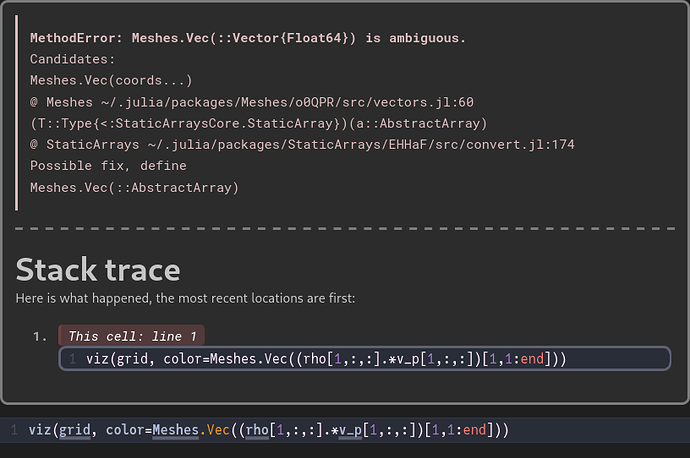Click line number 1 in stack trace code
The image size is (690, 458).
73,358
